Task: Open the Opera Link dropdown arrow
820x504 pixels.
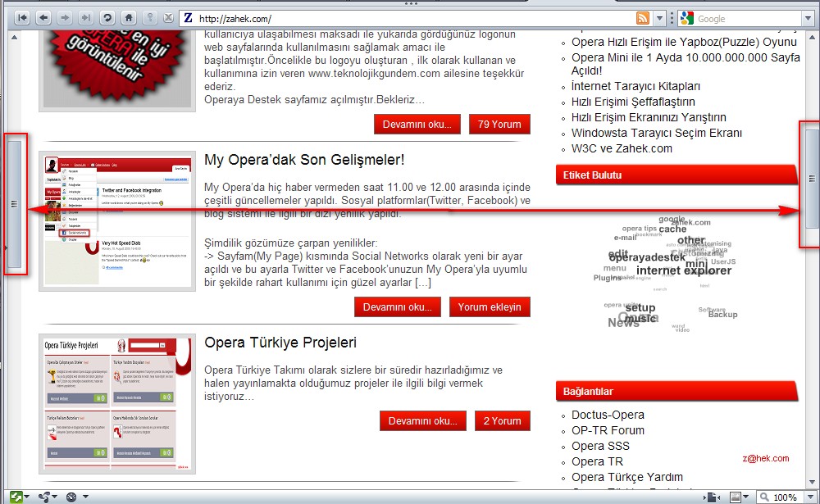Action: [x=27, y=497]
